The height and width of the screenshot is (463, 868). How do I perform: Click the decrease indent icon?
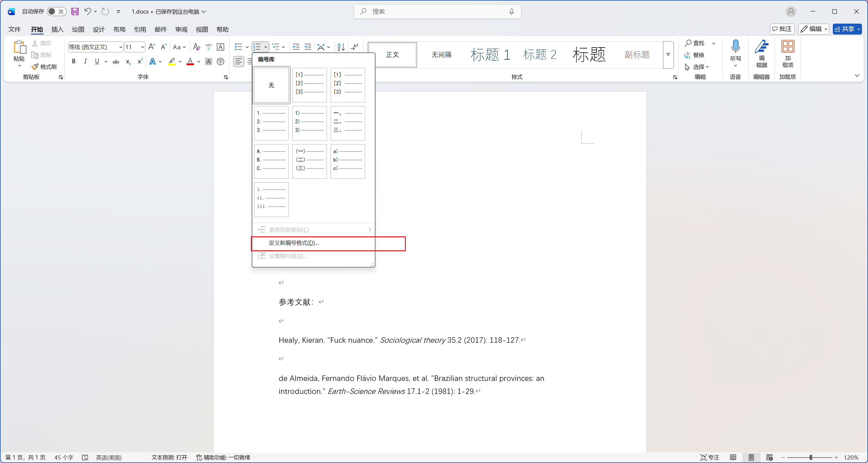coord(296,47)
